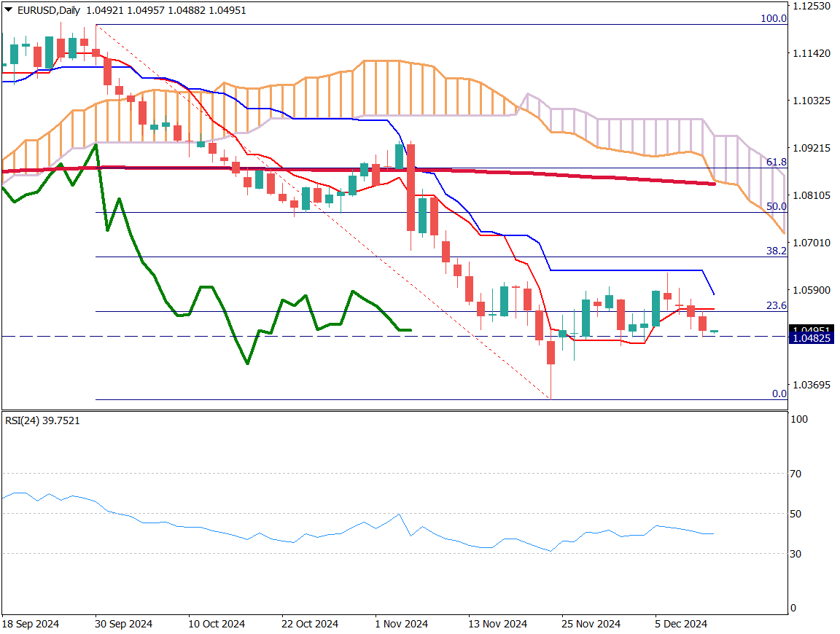
Task: Click the 25 Nov 2024 date label
Action: point(591,625)
